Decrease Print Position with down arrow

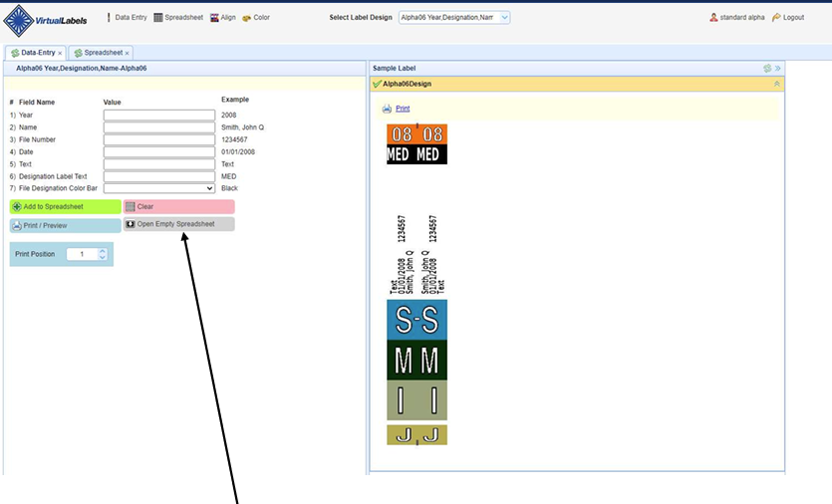click(103, 257)
